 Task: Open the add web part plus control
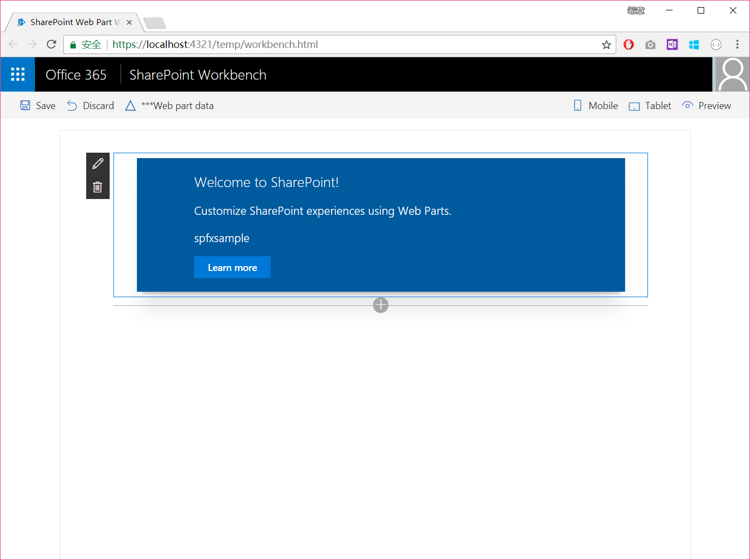tap(380, 305)
